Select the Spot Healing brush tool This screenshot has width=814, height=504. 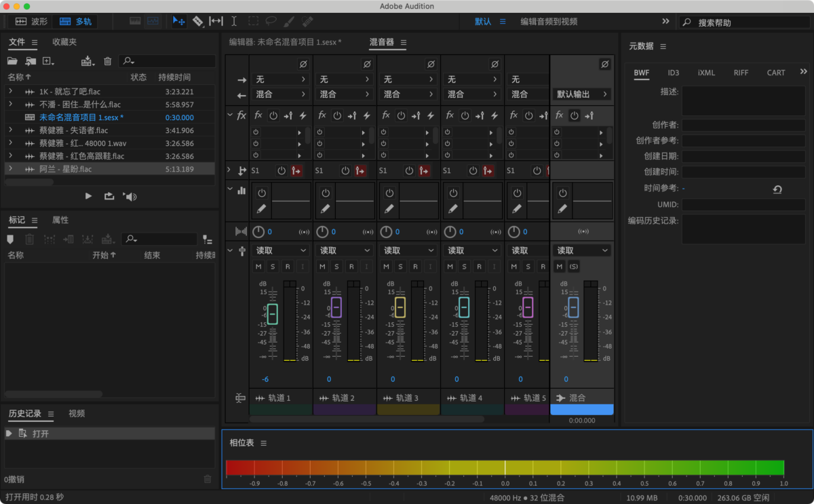click(x=307, y=21)
